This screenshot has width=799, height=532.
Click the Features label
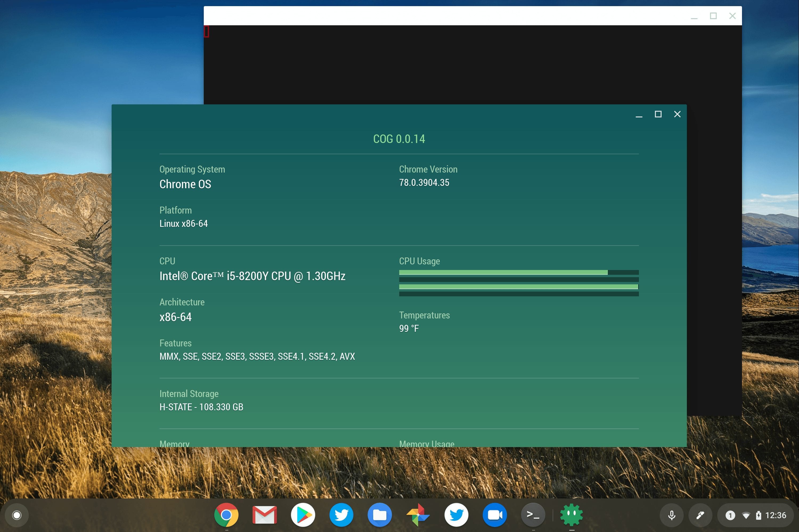pos(176,343)
